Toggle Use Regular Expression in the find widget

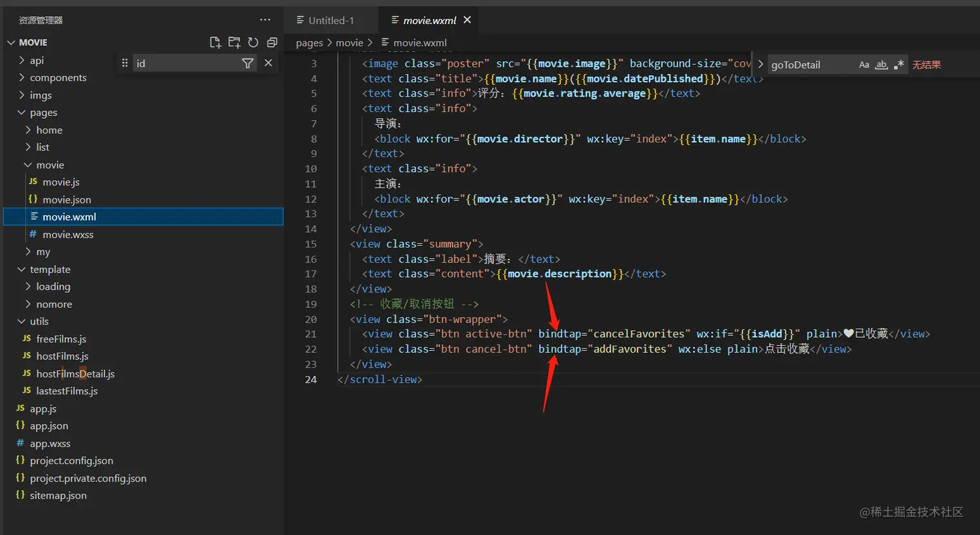click(898, 64)
